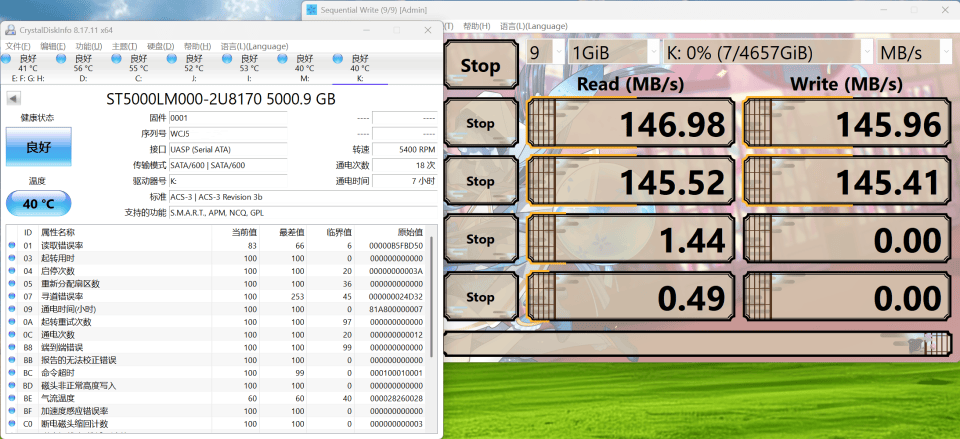Click status dot of 读取错误率 row
Image resolution: width=960 pixels, height=439 pixels.
[x=12, y=246]
